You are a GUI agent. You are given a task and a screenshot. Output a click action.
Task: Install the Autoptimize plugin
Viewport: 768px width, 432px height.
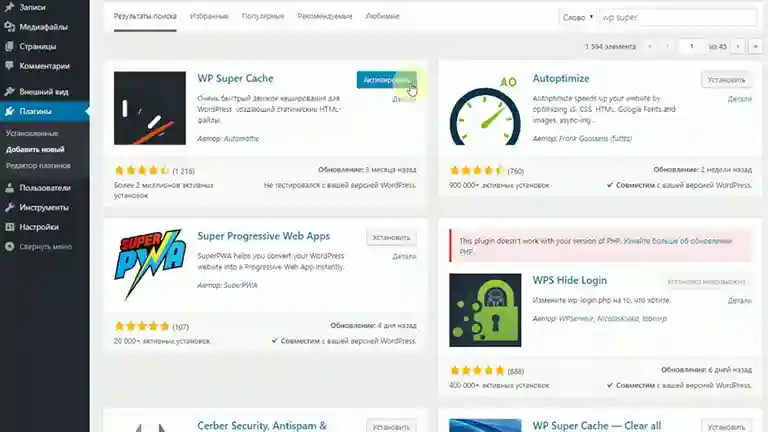pos(726,80)
